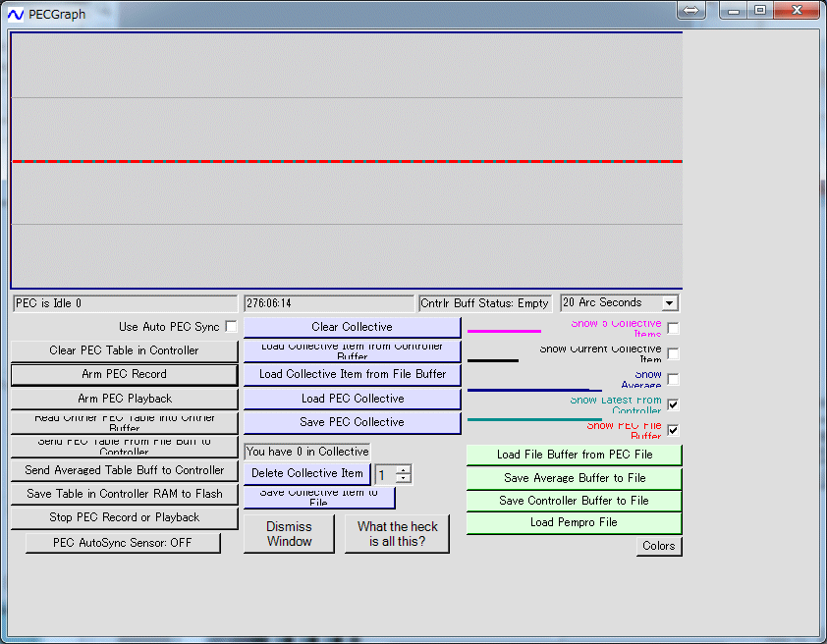This screenshot has width=827, height=644.
Task: Start Arm PEC Playback
Action: 125,399
